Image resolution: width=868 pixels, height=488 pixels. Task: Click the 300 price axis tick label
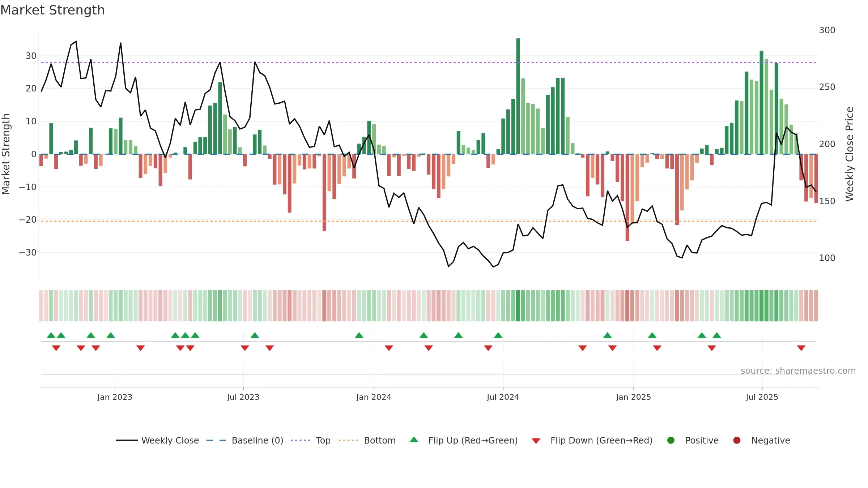[827, 30]
